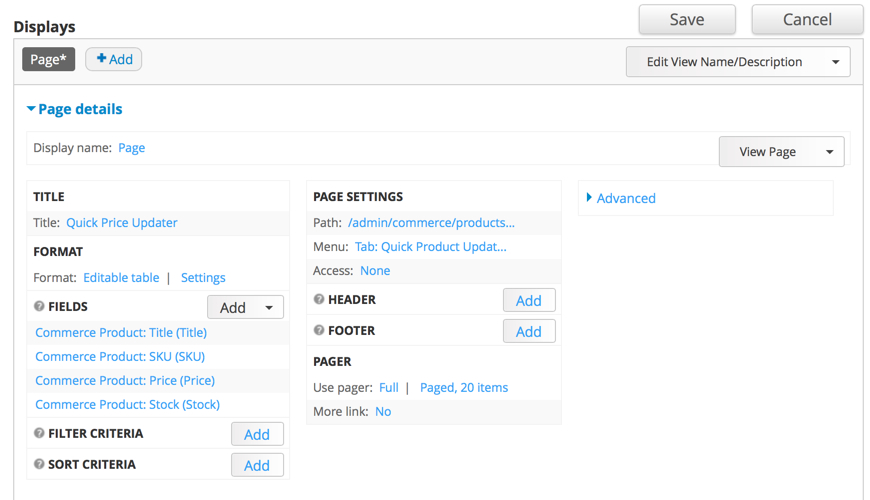Click the help icon beside FIELDS
Viewport: 870px width, 500px height.
(40, 307)
